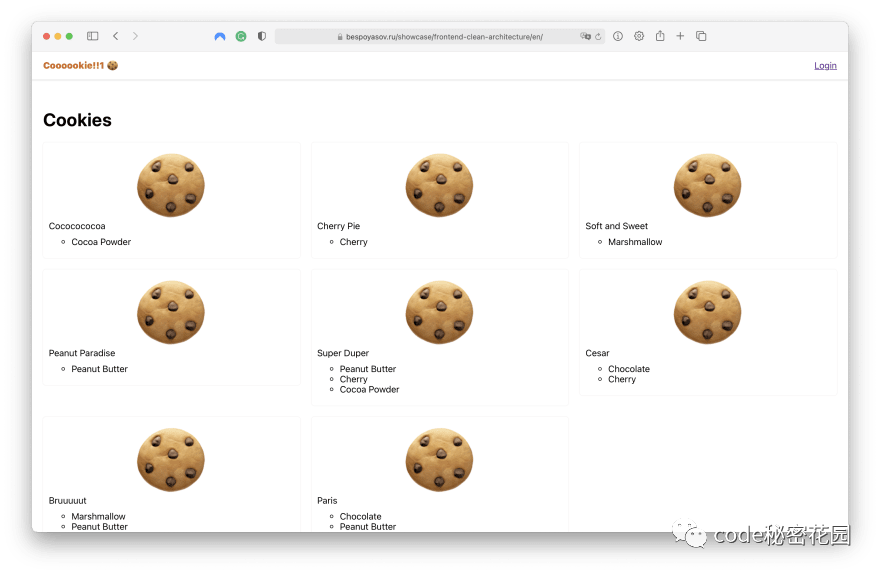Select the Super Duper title

pyautogui.click(x=343, y=353)
